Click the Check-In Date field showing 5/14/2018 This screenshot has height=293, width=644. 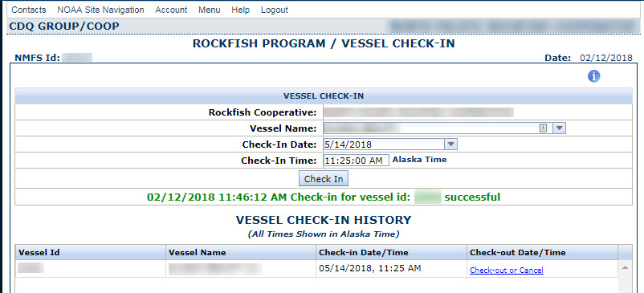pyautogui.click(x=390, y=144)
